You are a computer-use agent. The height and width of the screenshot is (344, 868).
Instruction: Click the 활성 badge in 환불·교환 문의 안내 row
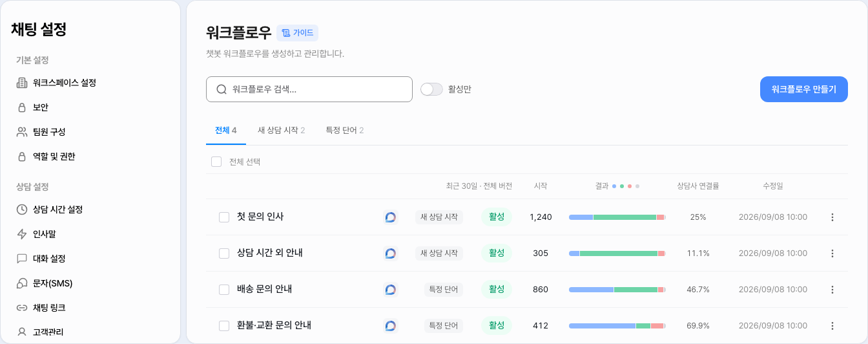click(496, 326)
